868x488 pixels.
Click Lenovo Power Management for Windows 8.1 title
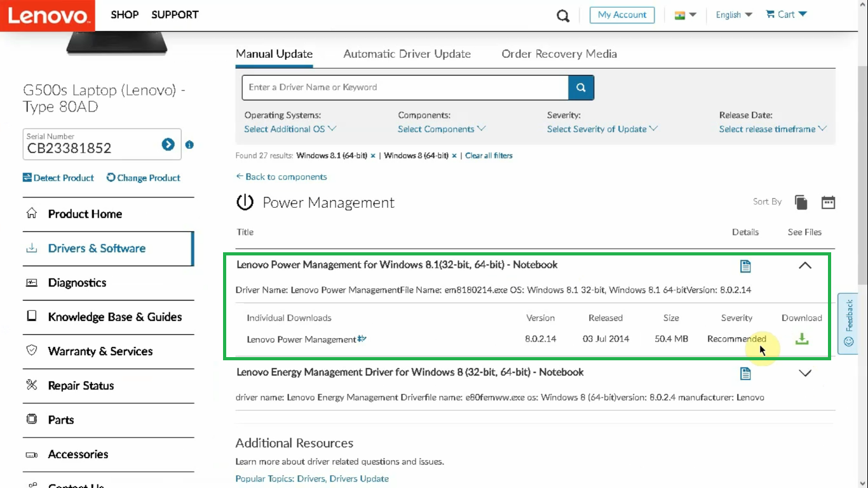click(x=397, y=264)
